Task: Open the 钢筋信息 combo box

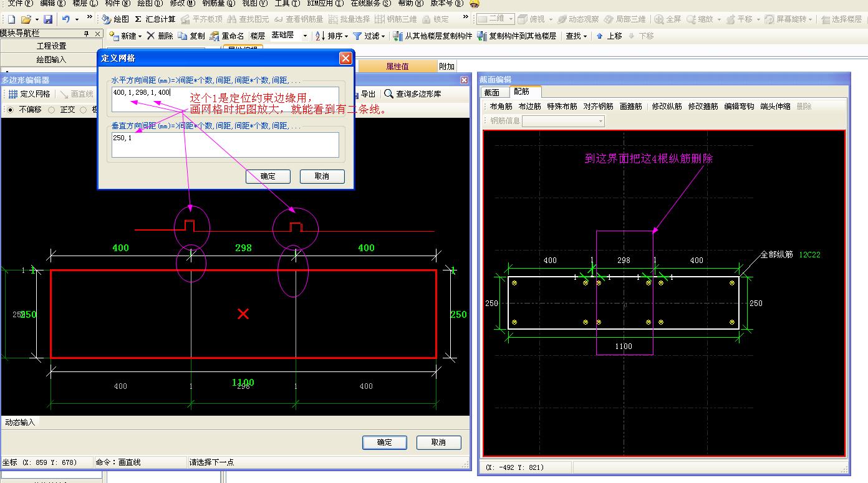Action: 563,121
